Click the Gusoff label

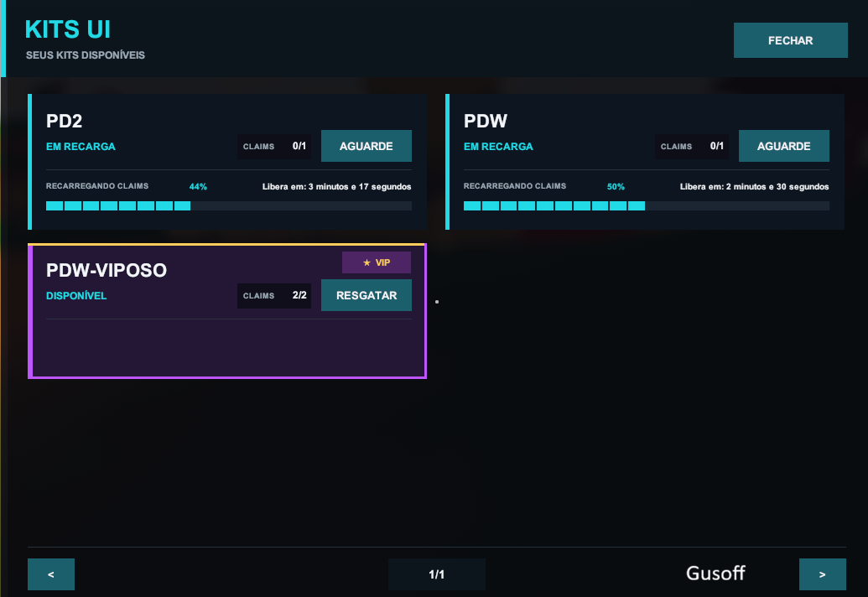tap(715, 574)
